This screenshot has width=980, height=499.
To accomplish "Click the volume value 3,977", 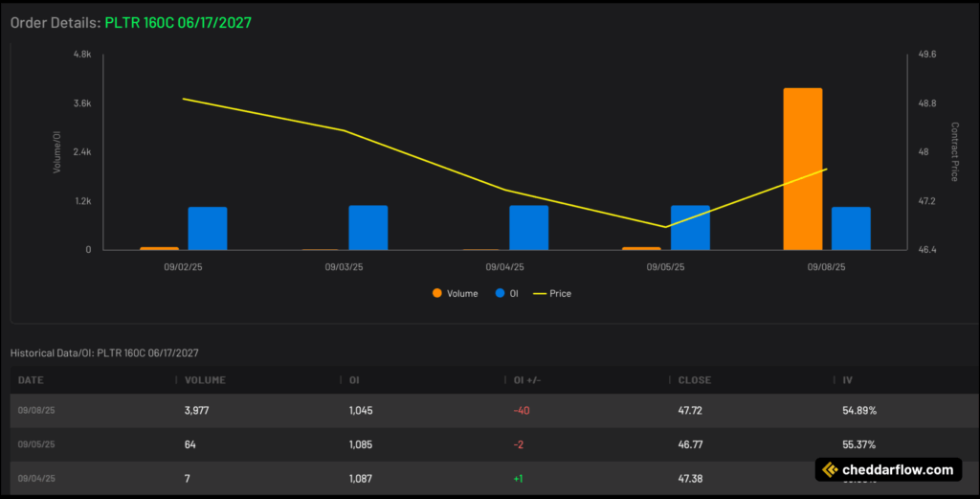I will pyautogui.click(x=197, y=411).
